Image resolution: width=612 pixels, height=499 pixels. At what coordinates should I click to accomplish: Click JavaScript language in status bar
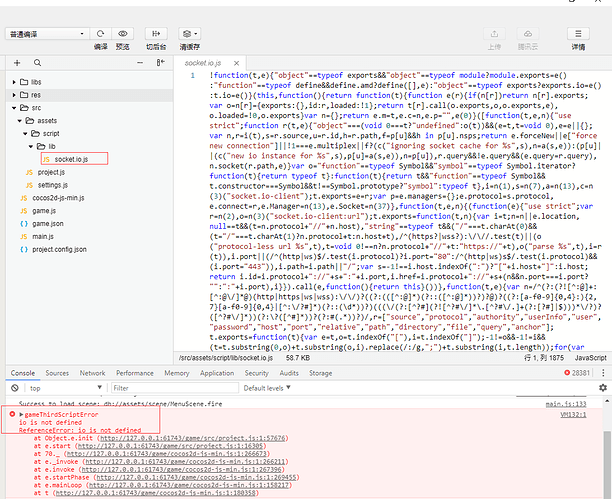point(590,358)
